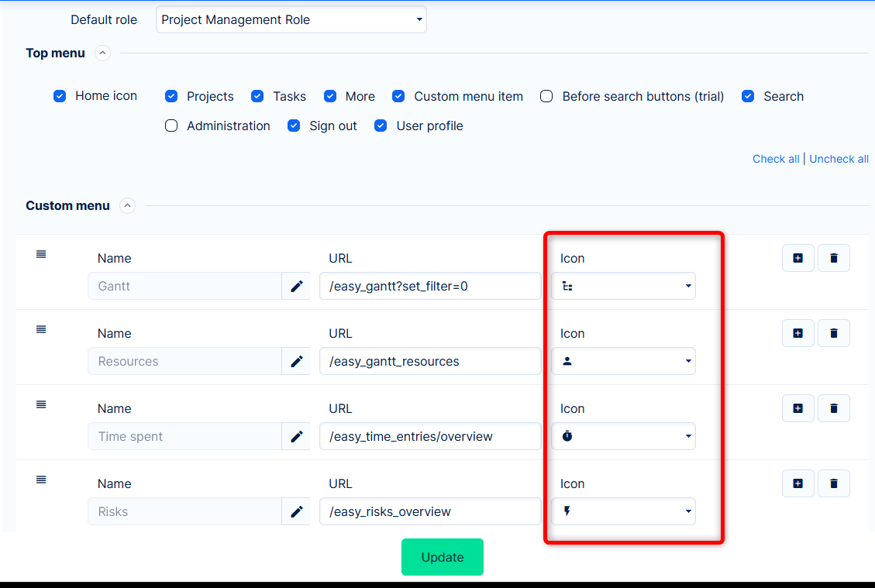Enable the Administration checkbox
Image resolution: width=875 pixels, height=588 pixels.
point(171,126)
